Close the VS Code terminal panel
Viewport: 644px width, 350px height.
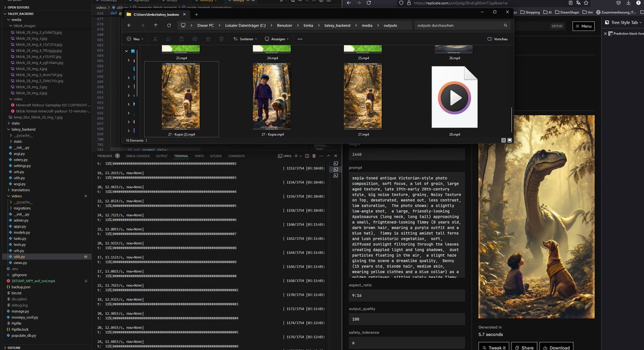335,156
